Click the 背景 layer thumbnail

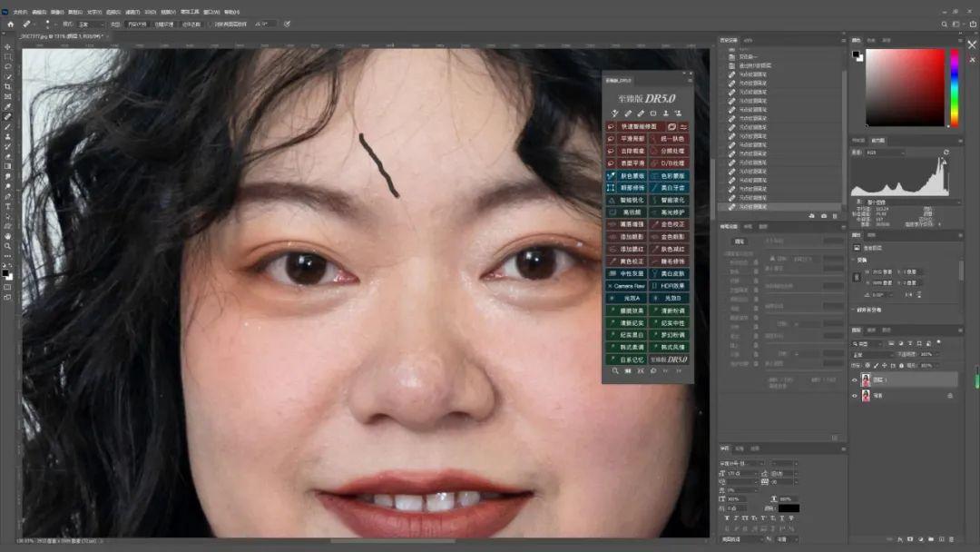coord(866,396)
